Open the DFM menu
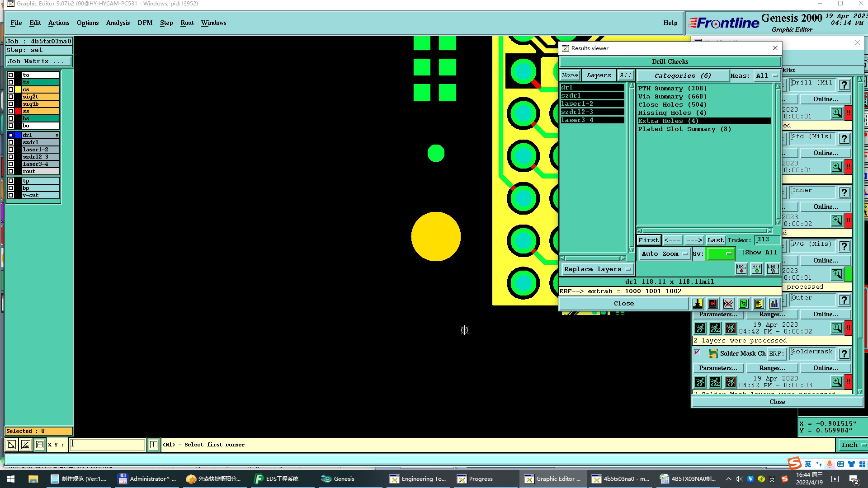The width and height of the screenshot is (868, 488). [145, 23]
